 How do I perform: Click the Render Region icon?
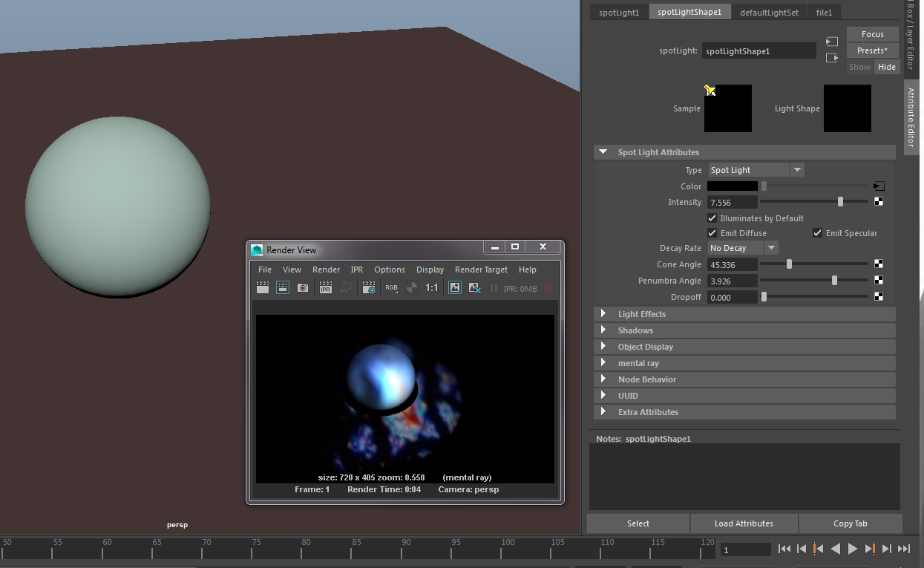[x=283, y=288]
